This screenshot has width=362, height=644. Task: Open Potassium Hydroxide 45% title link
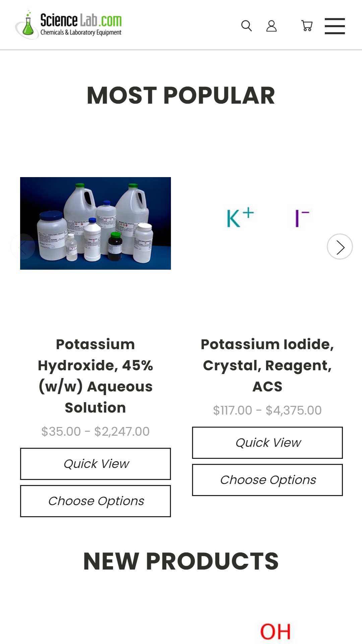click(x=96, y=376)
